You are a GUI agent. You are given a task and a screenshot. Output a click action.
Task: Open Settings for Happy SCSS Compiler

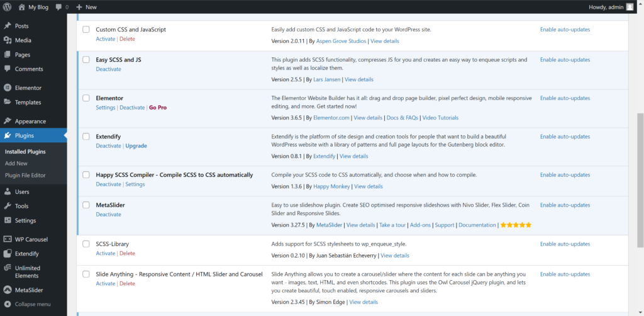tap(135, 184)
